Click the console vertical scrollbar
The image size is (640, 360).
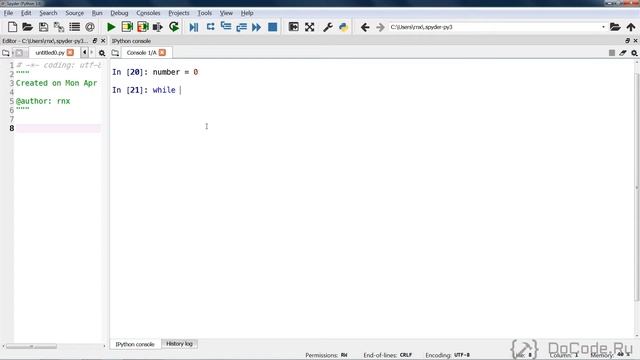tap(636, 188)
